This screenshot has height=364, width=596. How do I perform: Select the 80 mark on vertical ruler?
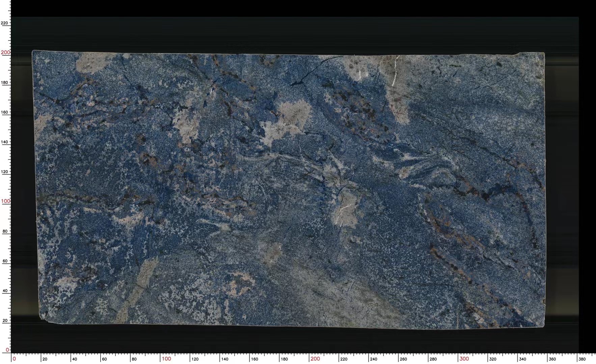click(5, 232)
